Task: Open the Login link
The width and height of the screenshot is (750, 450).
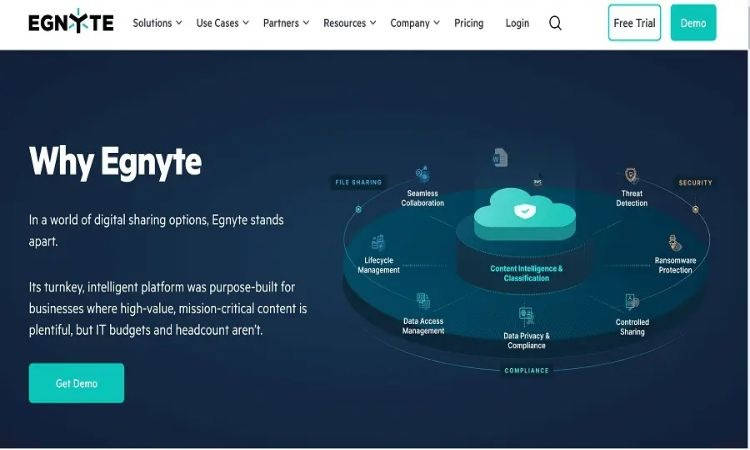Action: click(x=517, y=23)
